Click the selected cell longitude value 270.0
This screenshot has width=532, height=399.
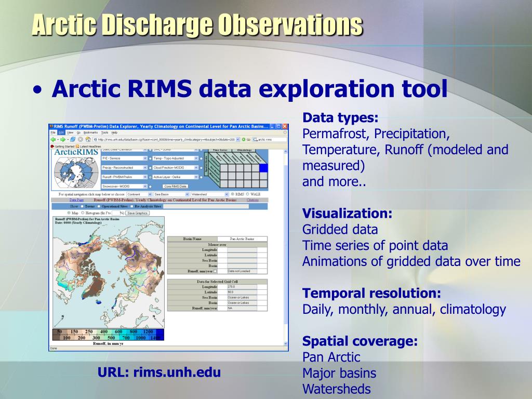[x=242, y=287]
